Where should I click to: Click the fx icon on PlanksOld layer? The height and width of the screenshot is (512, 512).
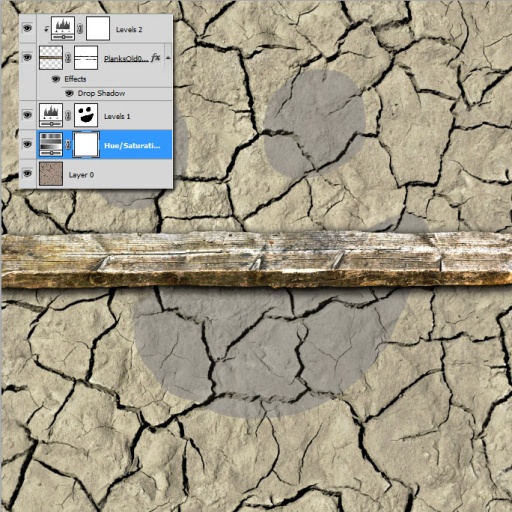click(155, 58)
